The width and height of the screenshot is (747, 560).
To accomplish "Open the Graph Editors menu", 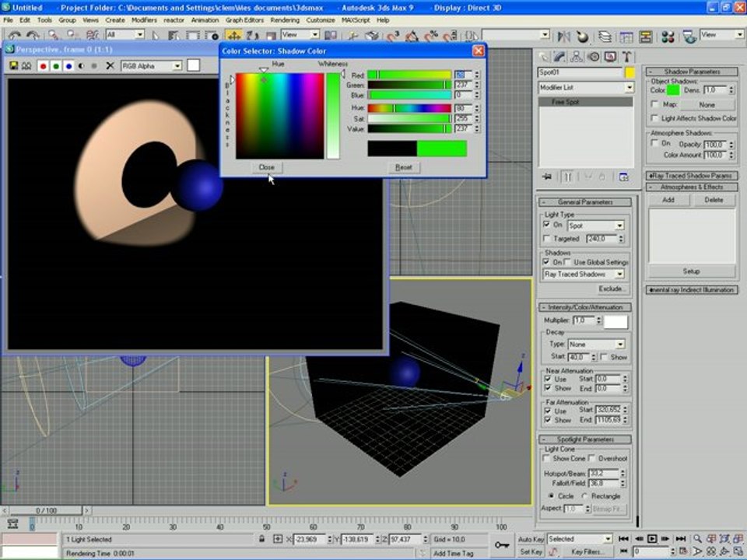I will (244, 19).
